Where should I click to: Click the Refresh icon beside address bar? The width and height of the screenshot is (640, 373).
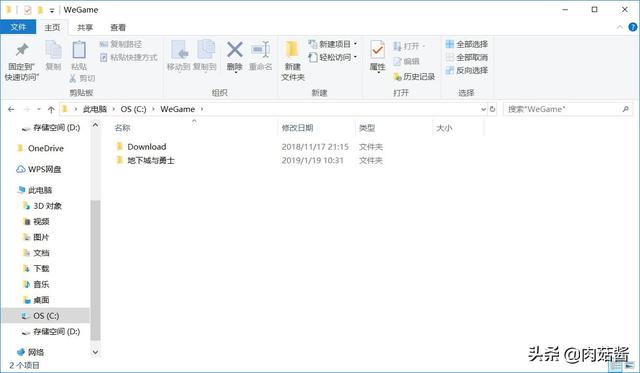[x=492, y=109]
